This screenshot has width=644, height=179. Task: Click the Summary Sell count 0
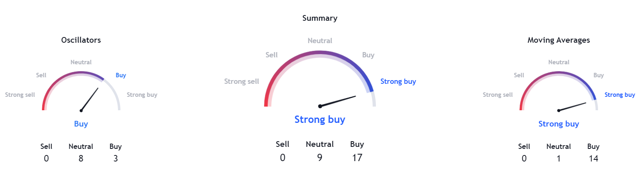click(282, 158)
